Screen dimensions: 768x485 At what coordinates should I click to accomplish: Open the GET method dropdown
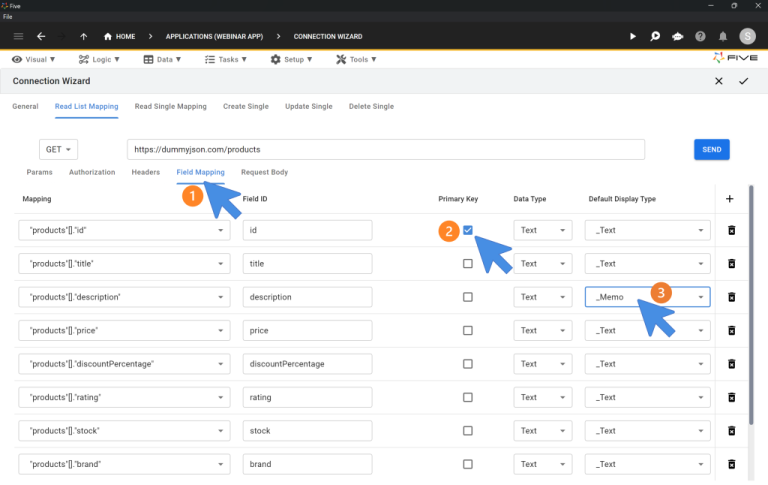(58, 149)
